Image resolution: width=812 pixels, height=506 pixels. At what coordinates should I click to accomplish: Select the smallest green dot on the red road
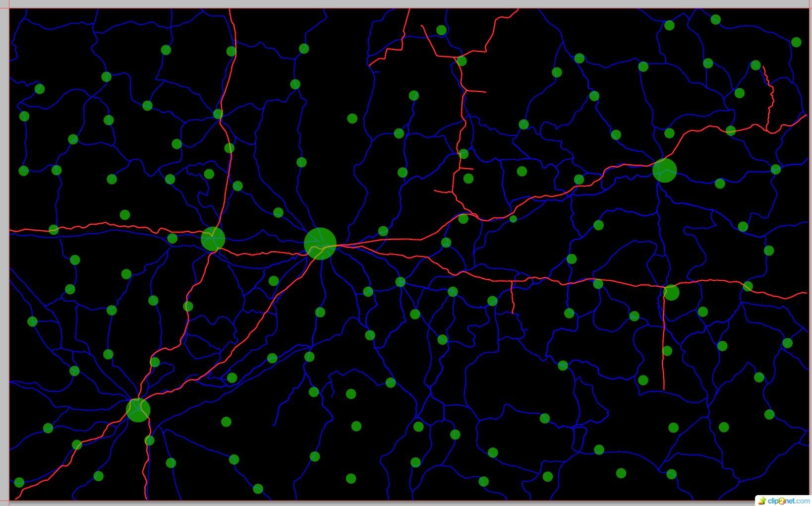tap(513, 219)
